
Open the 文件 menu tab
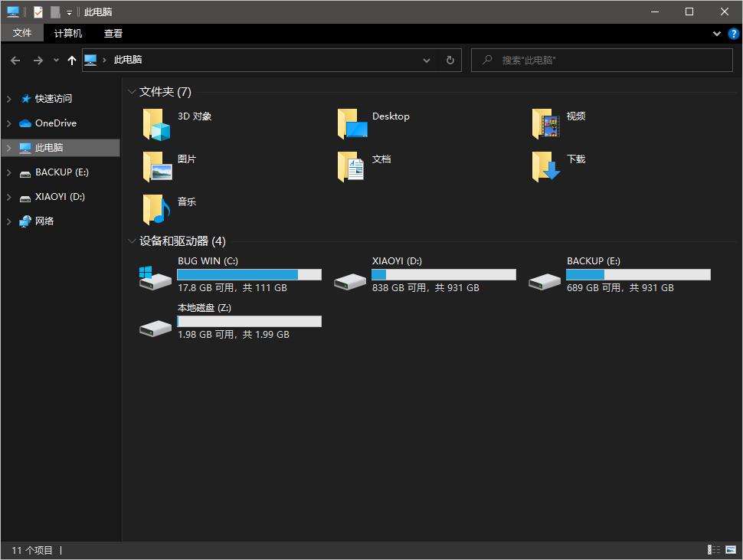point(22,34)
